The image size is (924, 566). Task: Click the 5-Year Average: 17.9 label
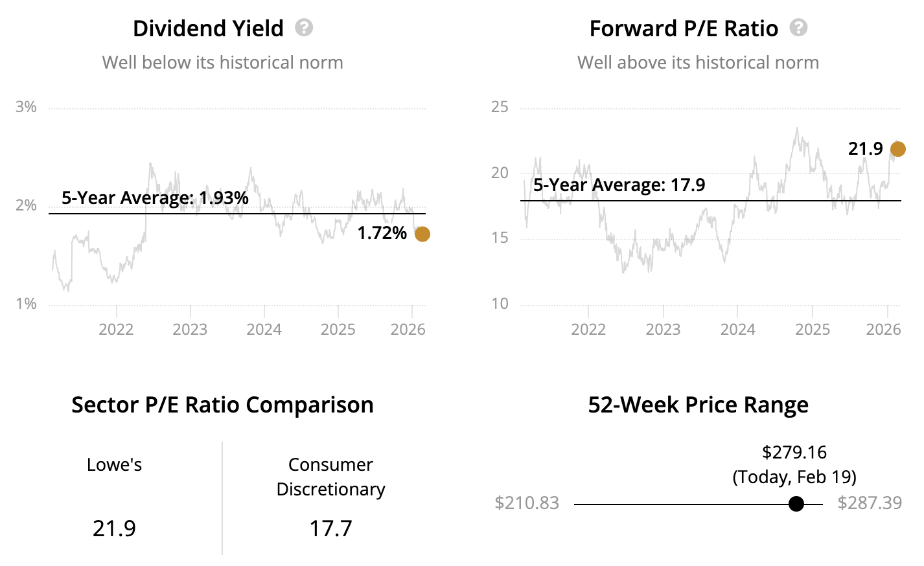click(x=619, y=185)
